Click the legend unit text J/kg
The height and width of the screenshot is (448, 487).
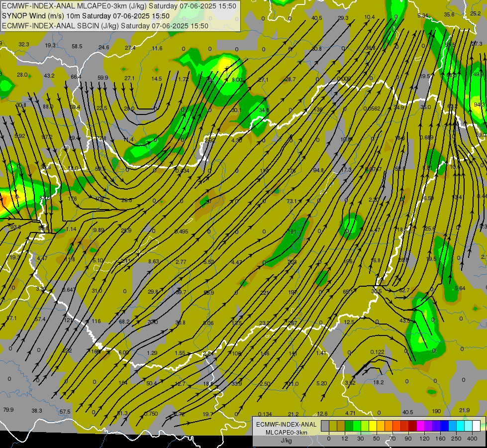coord(287,441)
